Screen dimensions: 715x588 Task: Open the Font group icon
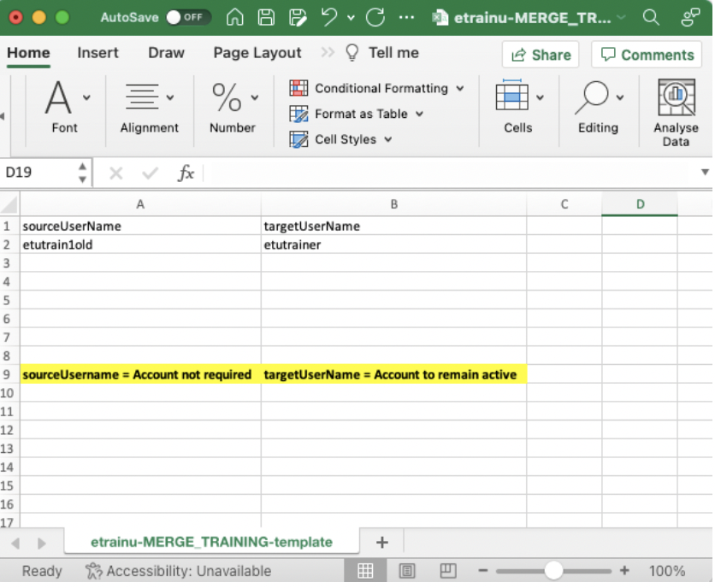pos(58,97)
